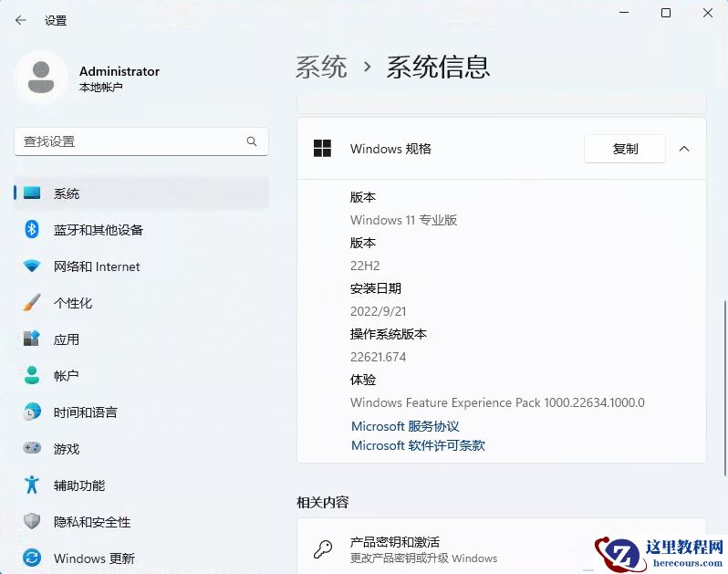Click the Wi-Fi network icon

(32, 266)
